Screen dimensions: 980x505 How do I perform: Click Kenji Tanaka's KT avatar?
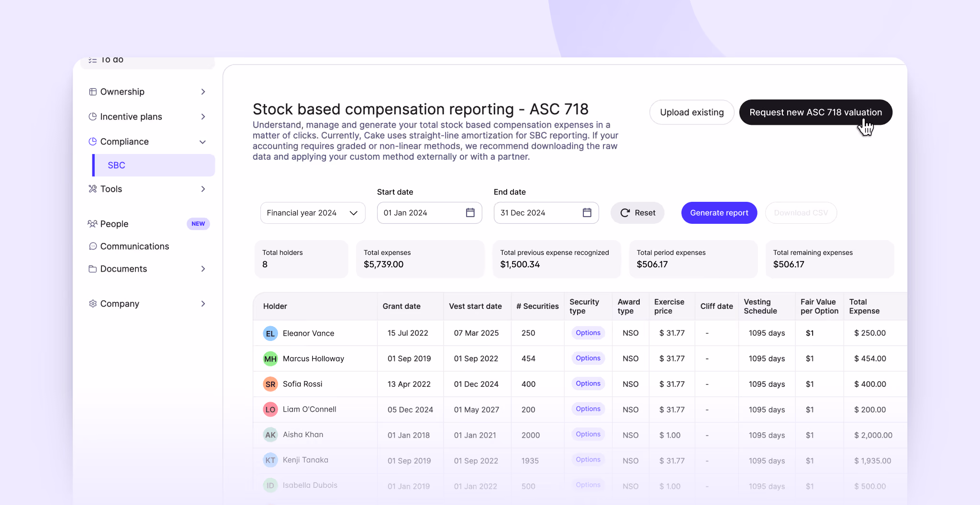(270, 460)
